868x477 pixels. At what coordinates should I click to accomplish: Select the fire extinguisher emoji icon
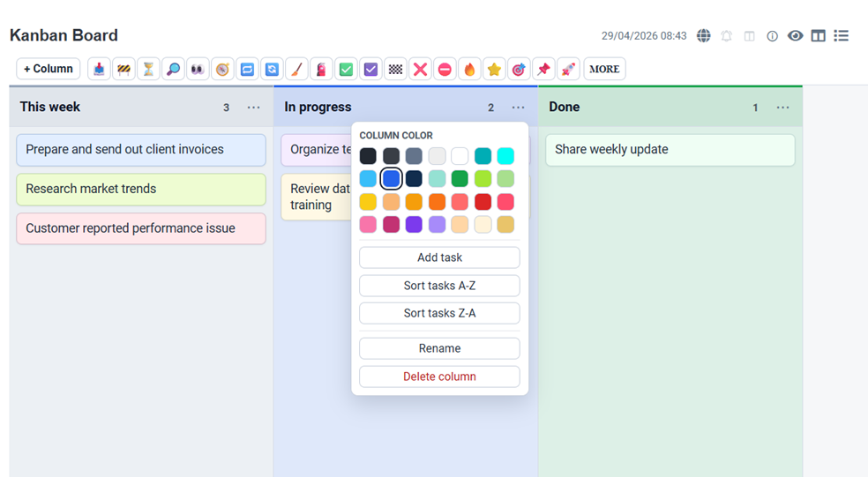(x=321, y=69)
